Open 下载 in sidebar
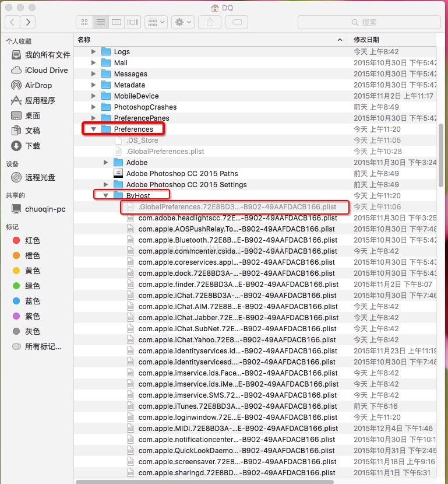448x484 pixels. 26,146
